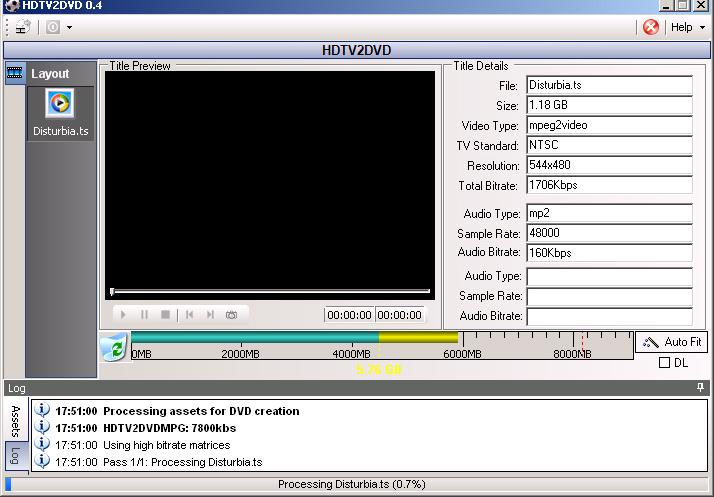Click the Total Bitrate field 1706Kbps
The height and width of the screenshot is (497, 714).
coord(609,185)
